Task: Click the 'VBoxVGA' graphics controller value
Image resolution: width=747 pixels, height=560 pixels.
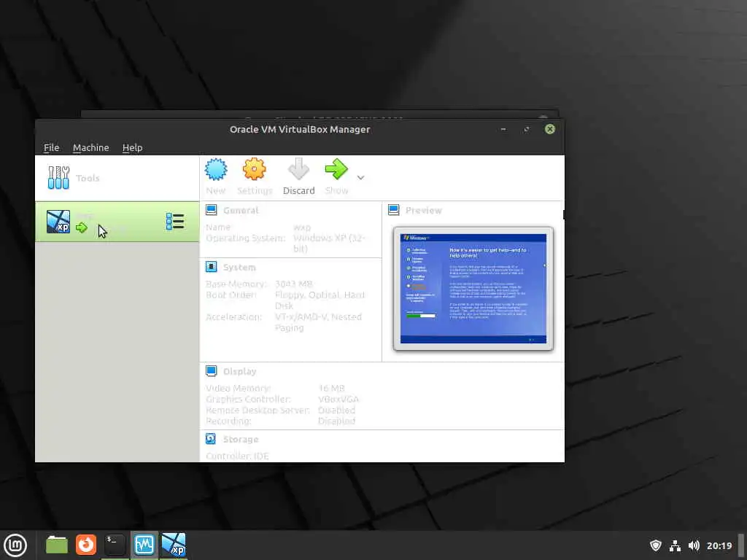Action: tap(338, 399)
